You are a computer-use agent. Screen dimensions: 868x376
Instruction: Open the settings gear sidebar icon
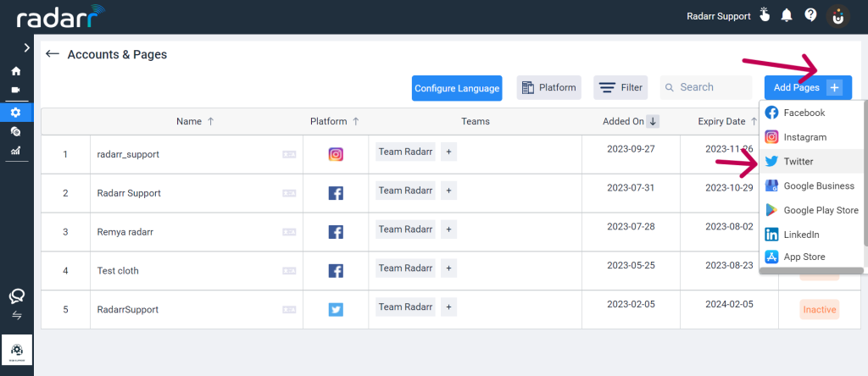tap(16, 113)
